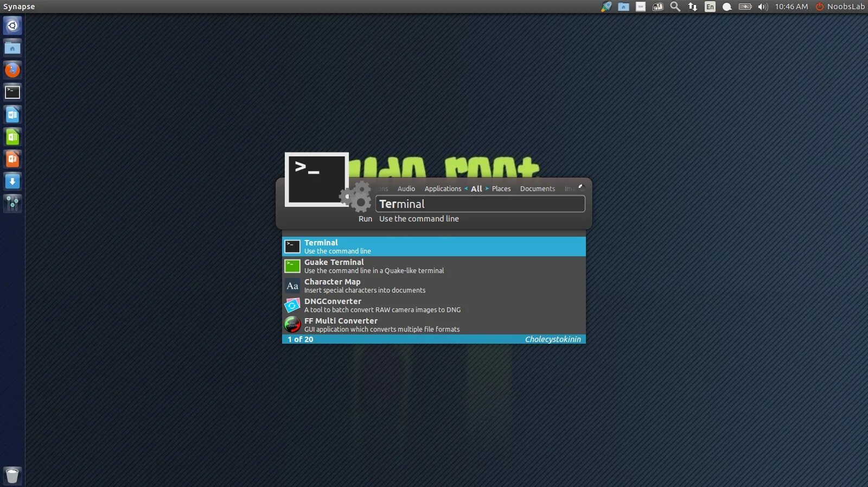
Task: Click the magnifier search indicator in panel
Action: click(675, 7)
